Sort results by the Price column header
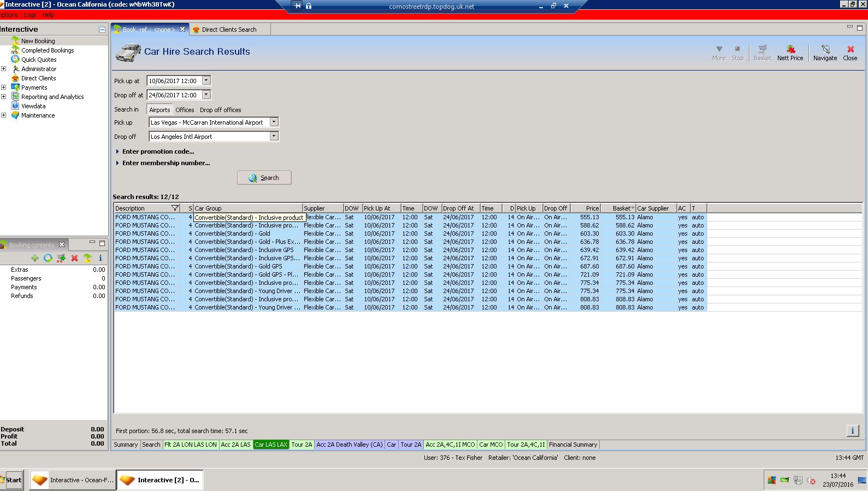This screenshot has width=868, height=491. (586, 208)
